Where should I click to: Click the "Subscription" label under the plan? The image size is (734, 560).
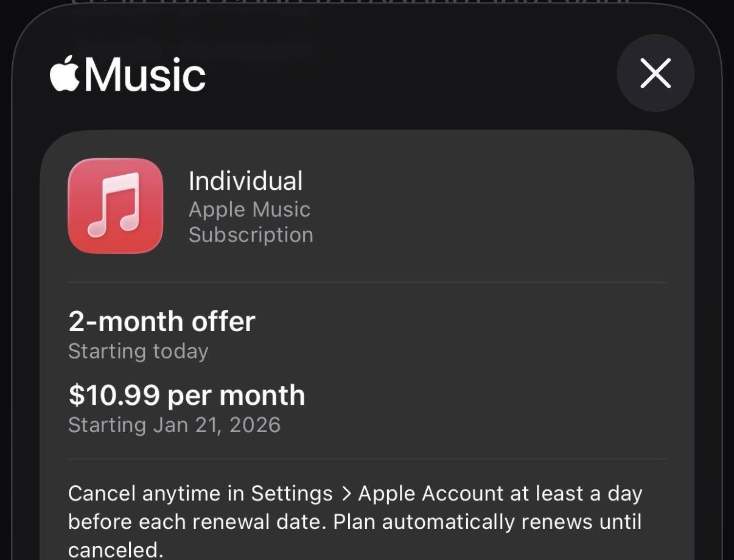pos(251,235)
